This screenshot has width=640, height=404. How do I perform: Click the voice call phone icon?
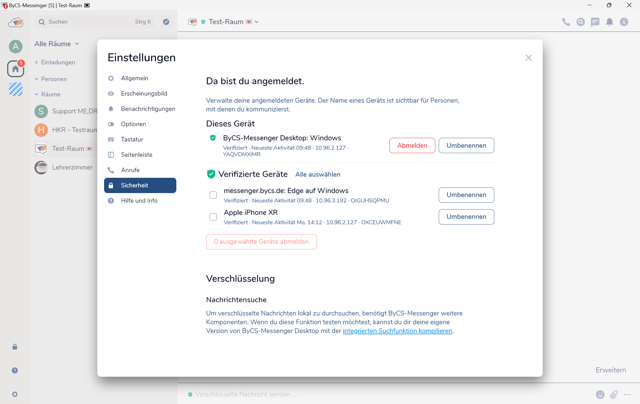(566, 22)
